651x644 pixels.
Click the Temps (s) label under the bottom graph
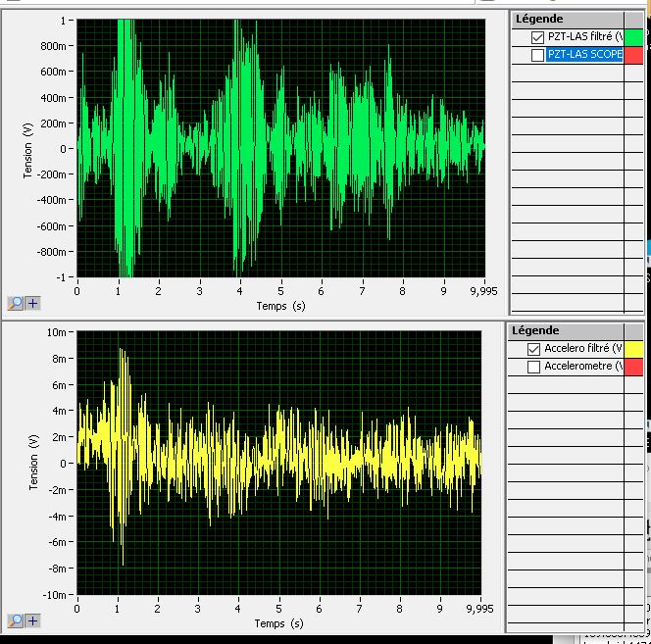(278, 623)
